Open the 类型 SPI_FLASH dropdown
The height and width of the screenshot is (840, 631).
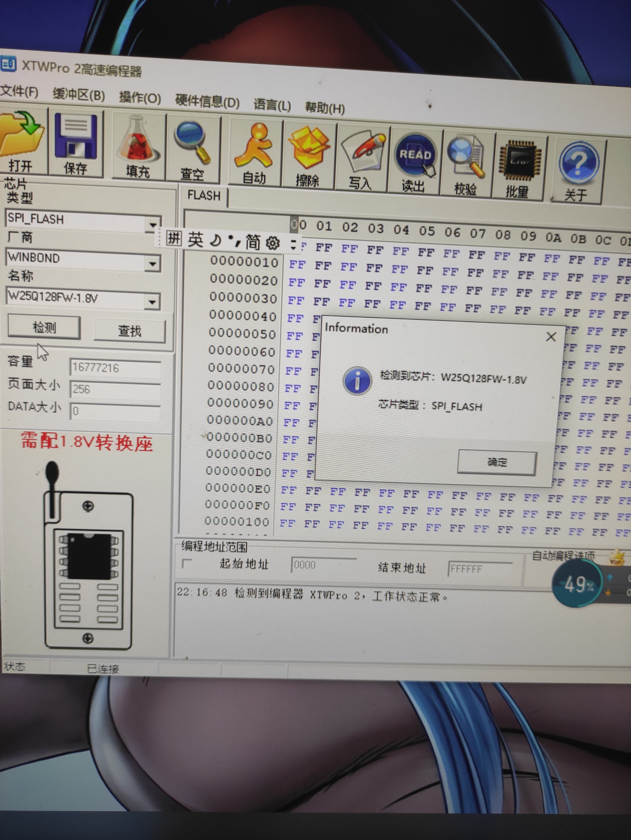pyautogui.click(x=153, y=225)
